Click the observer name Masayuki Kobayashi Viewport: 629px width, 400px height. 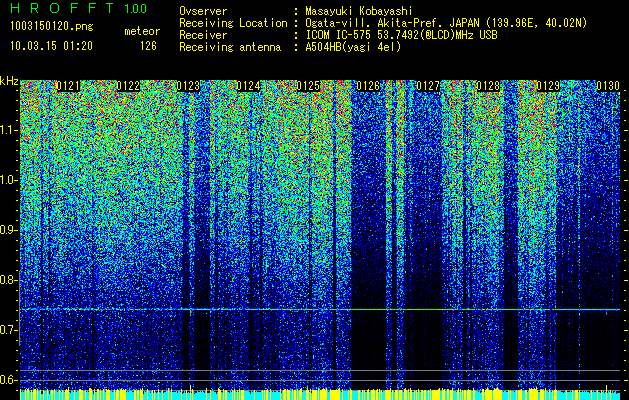pos(359,11)
